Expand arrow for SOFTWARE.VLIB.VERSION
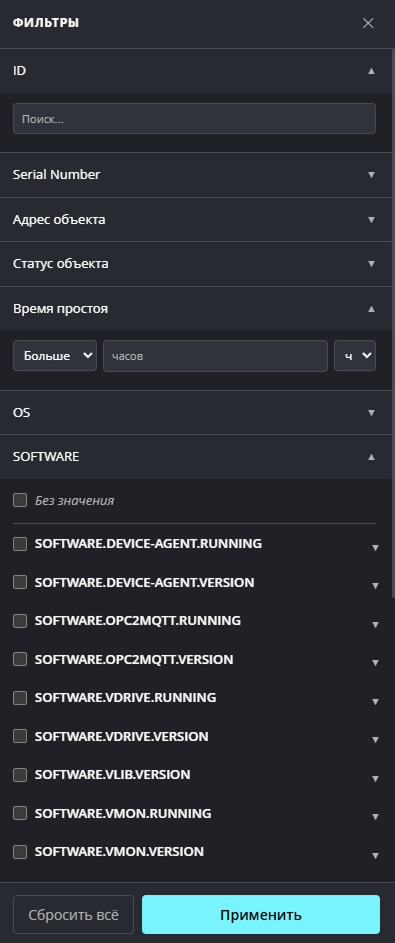 (x=375, y=779)
